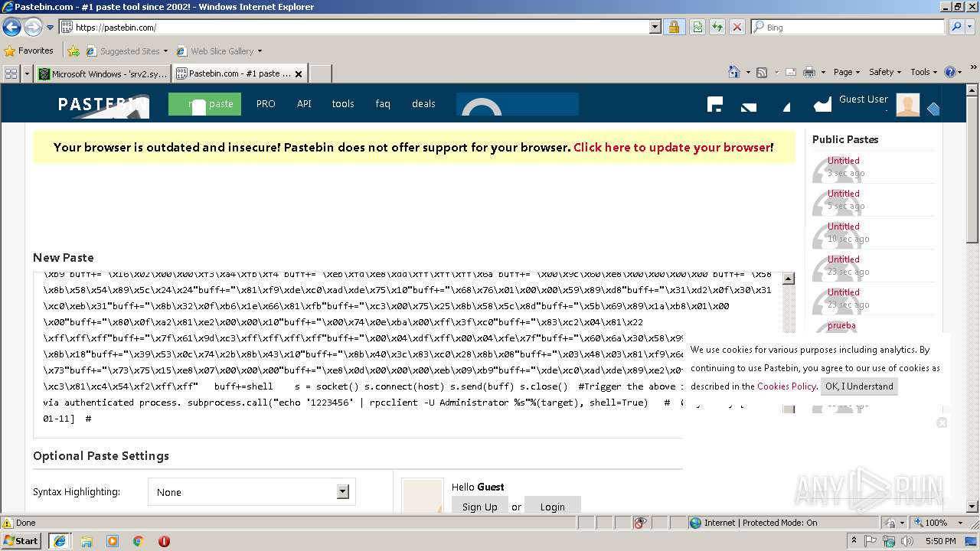Click the Print icon

[809, 72]
